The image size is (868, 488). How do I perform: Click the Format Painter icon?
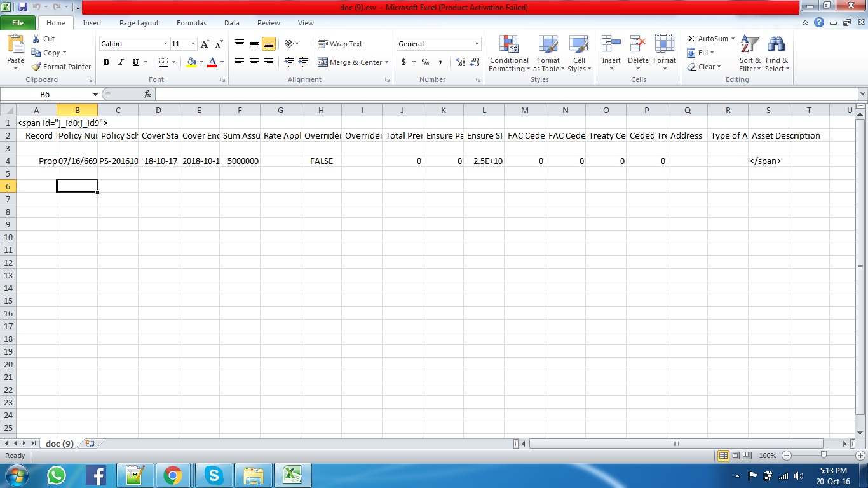37,67
